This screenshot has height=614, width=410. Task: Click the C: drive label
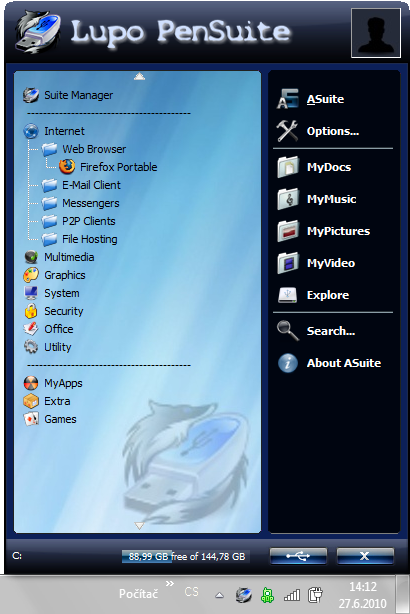click(17, 556)
